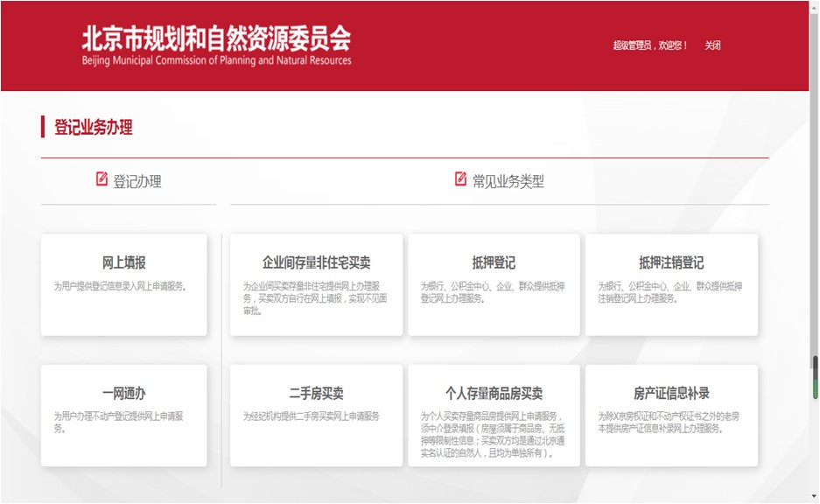Click description text under 二手房买卖

tap(312, 416)
